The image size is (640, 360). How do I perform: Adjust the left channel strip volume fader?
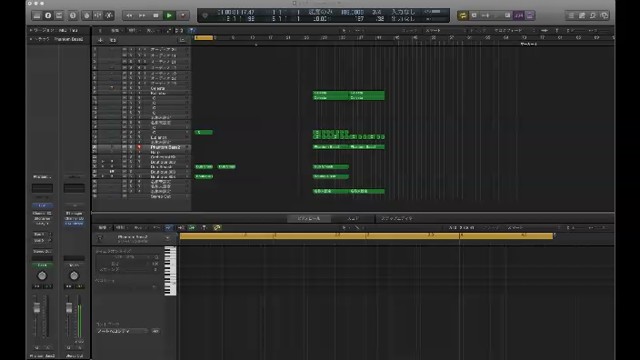click(x=37, y=308)
